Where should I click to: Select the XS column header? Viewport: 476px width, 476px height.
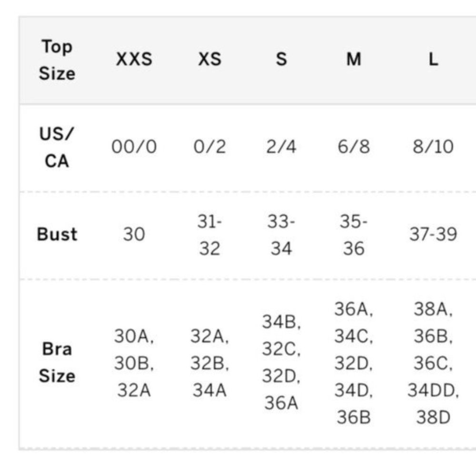tap(209, 59)
